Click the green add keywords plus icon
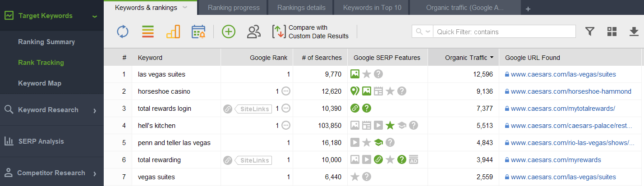Screen dimensions: 644x186 (x=229, y=32)
